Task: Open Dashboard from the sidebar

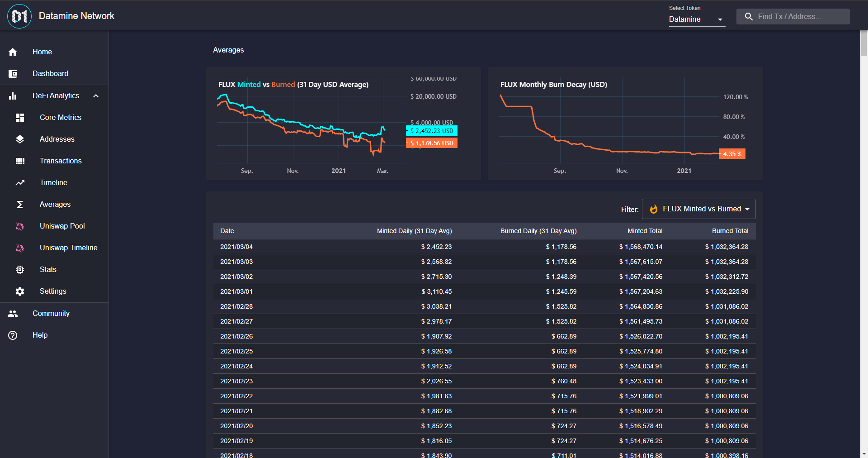Action: (x=54, y=74)
